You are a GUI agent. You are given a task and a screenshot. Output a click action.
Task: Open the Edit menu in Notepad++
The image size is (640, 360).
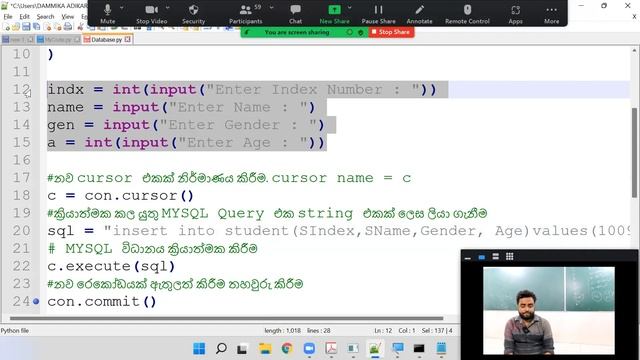[x=24, y=17]
